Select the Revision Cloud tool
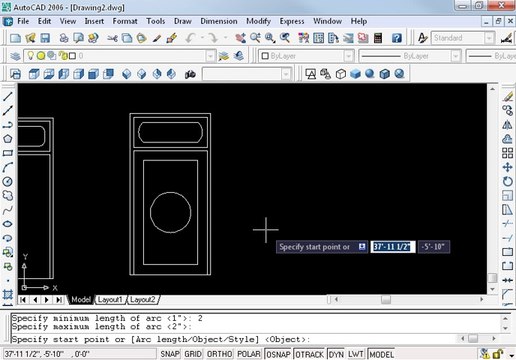The image size is (516, 360). (x=8, y=196)
